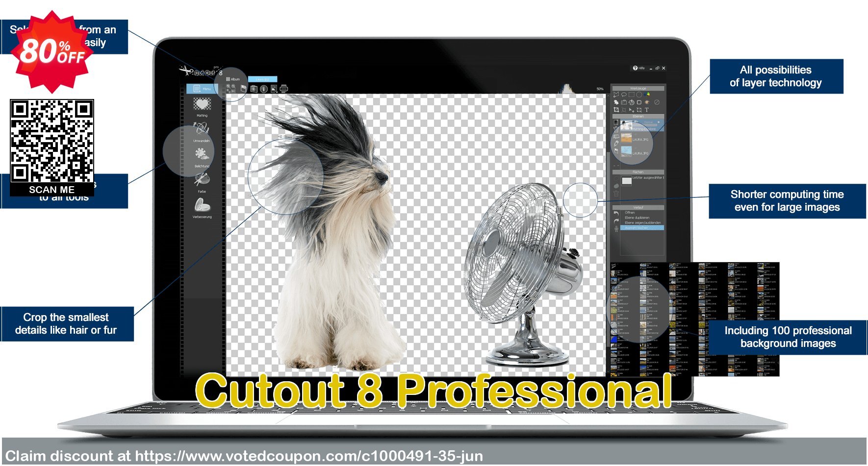Click the undo arrow in Verlauf
The width and height of the screenshot is (868, 466).
616,214
